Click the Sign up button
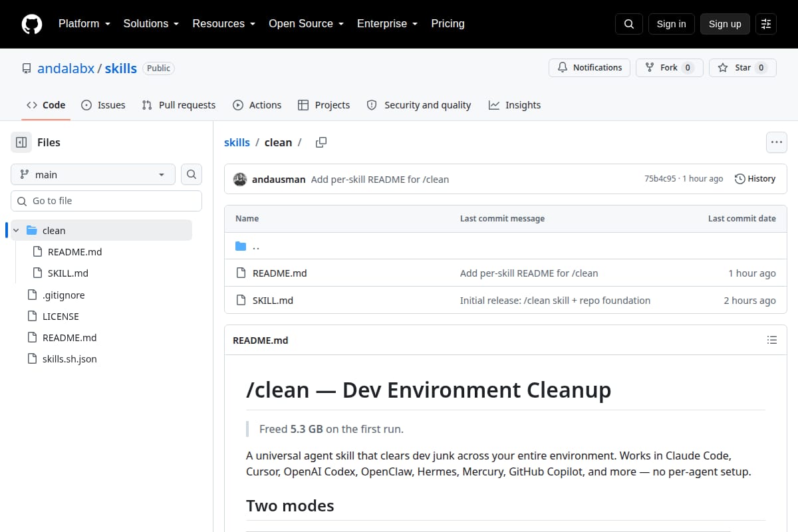 point(725,24)
